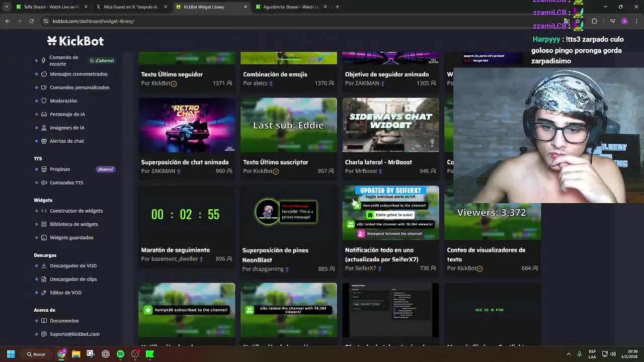
Task: Select the KickBot Widget Library tab
Action: click(211, 7)
